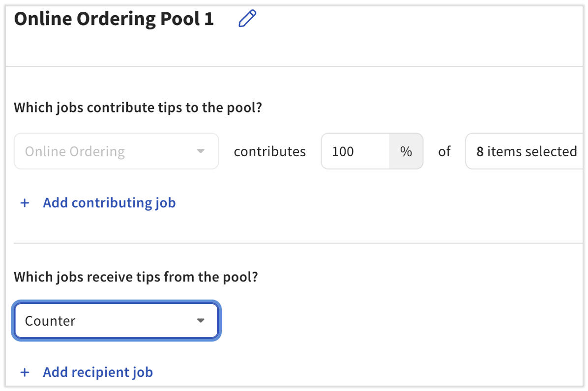Click the number 100 in percentage box

[343, 151]
